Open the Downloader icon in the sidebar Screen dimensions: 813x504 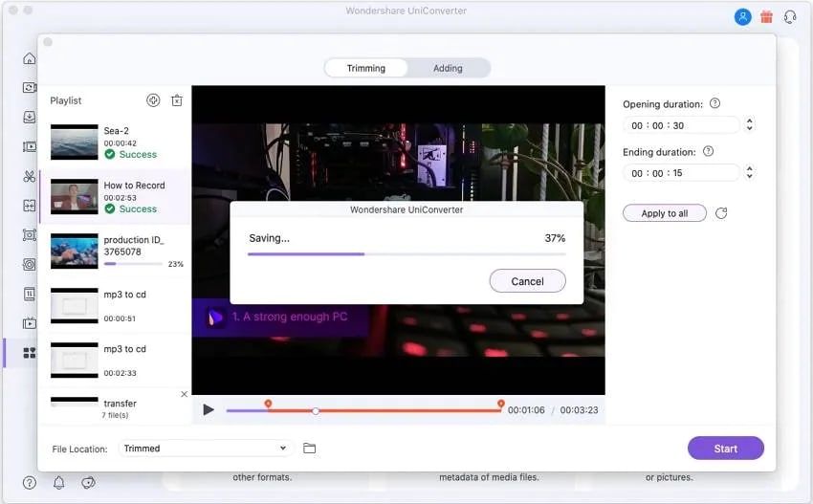point(30,118)
